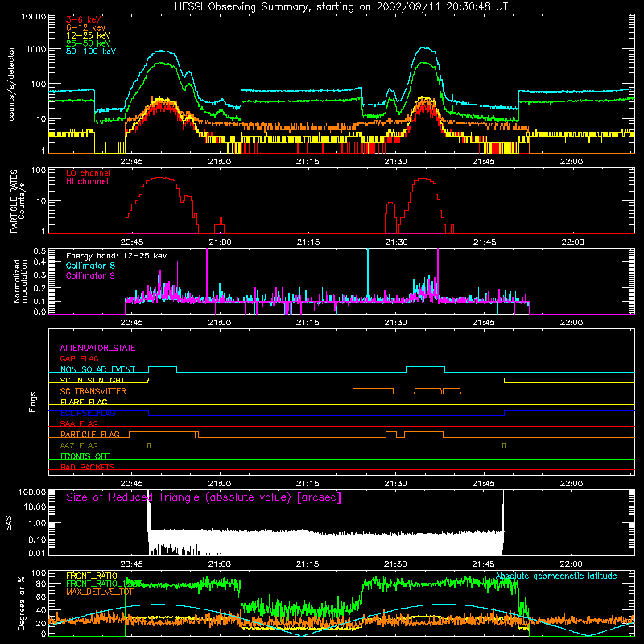The image size is (644, 644).
Task: Click the Normalized modulation axis label
Action: point(20,281)
